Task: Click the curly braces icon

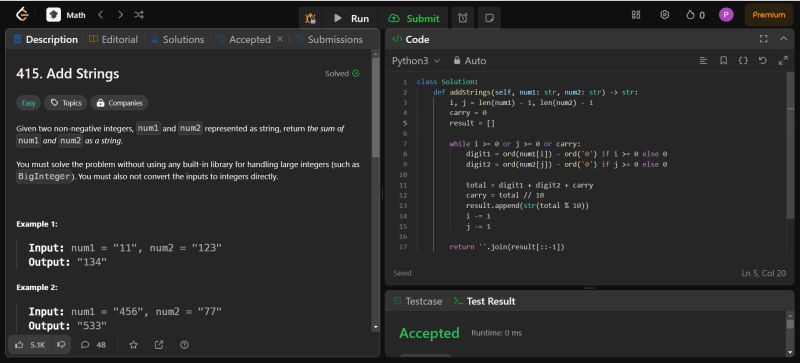Action: (x=743, y=61)
